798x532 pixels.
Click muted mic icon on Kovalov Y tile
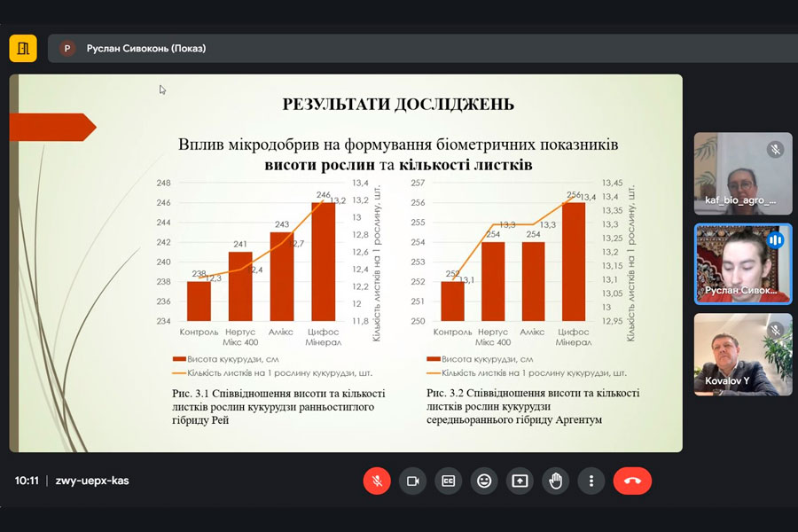pyautogui.click(x=775, y=330)
